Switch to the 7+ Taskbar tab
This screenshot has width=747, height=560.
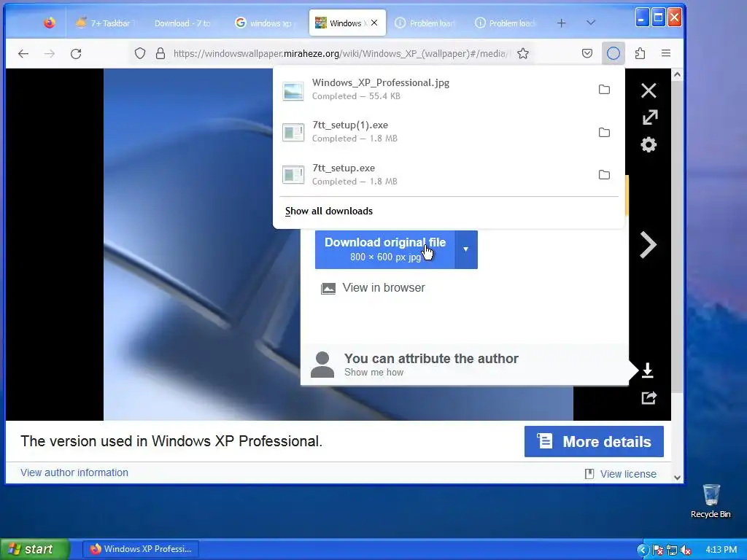106,23
